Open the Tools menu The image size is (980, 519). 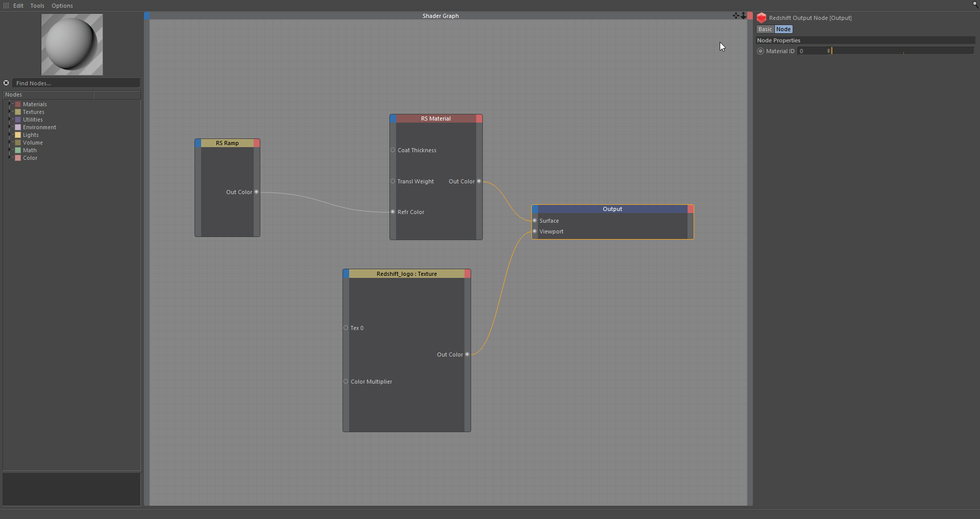[x=37, y=6]
